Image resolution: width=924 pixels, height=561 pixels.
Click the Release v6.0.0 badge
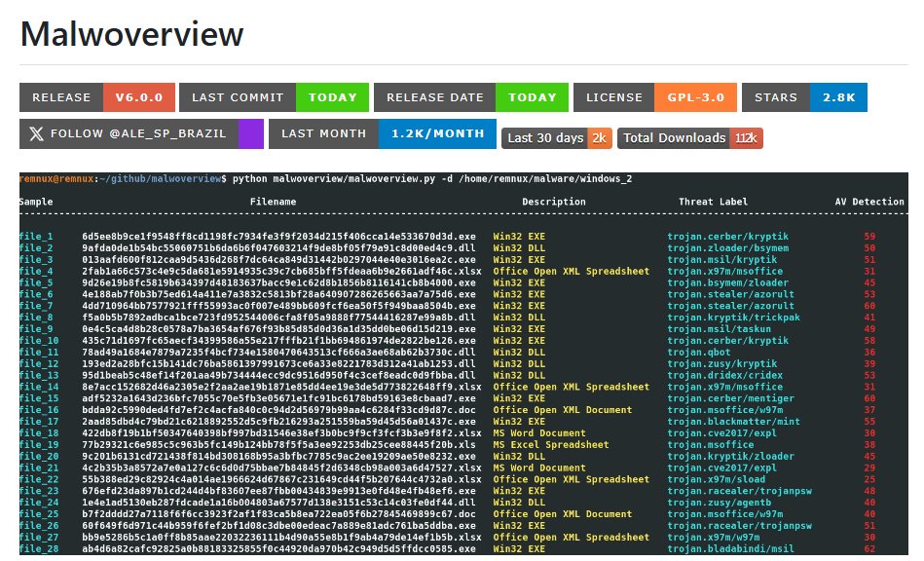(x=97, y=97)
